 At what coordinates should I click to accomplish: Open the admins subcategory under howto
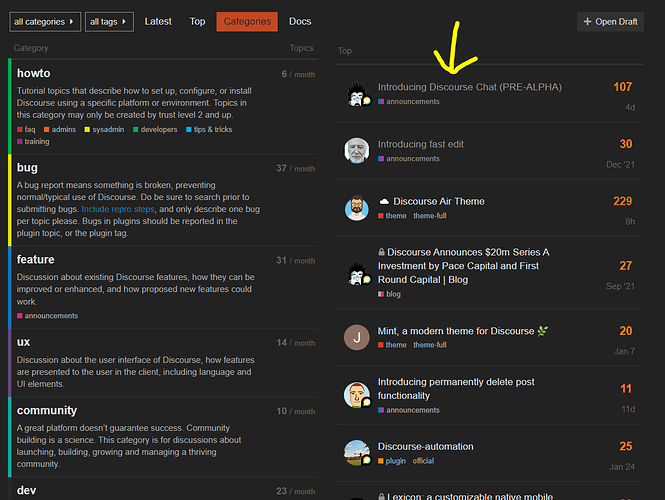tap(60, 129)
